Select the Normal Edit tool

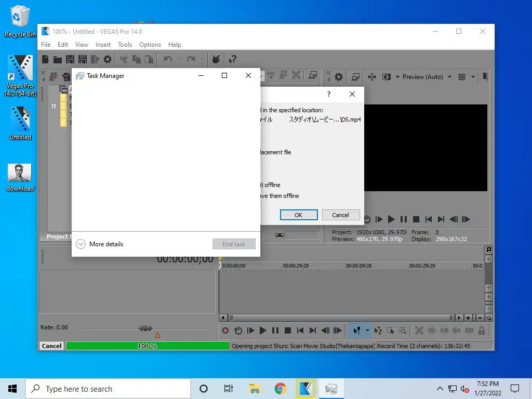click(x=356, y=330)
